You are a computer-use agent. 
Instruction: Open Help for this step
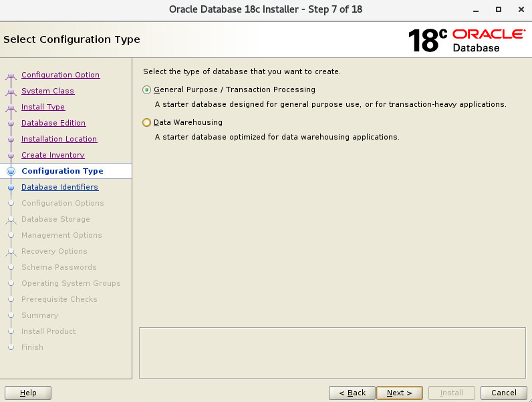point(28,393)
